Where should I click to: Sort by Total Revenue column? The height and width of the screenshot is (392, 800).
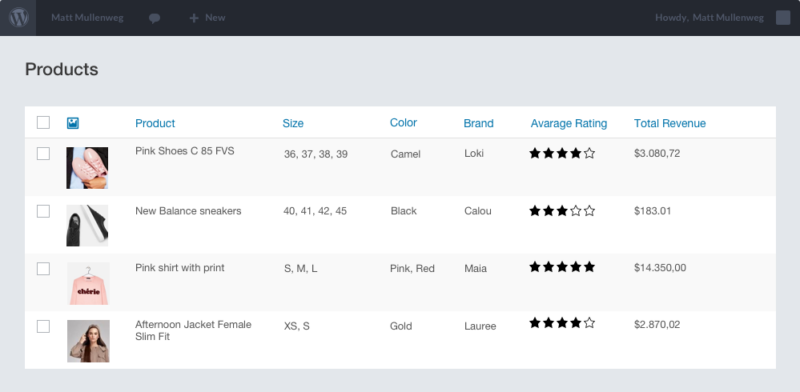pyautogui.click(x=670, y=123)
